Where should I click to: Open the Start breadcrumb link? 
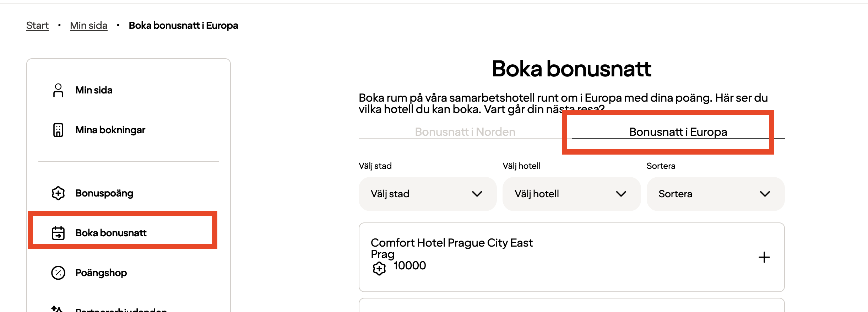pyautogui.click(x=37, y=25)
